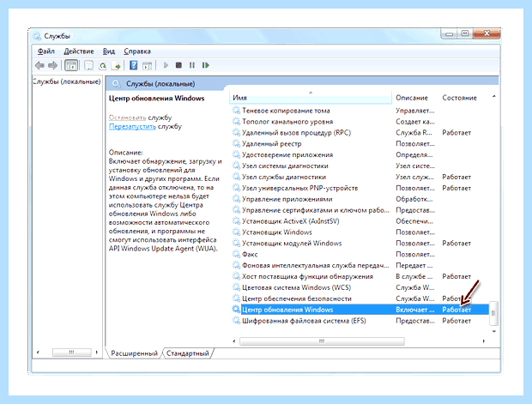Click the Properties toolbar icon
The height and width of the screenshot is (404, 532).
pyautogui.click(x=88, y=65)
